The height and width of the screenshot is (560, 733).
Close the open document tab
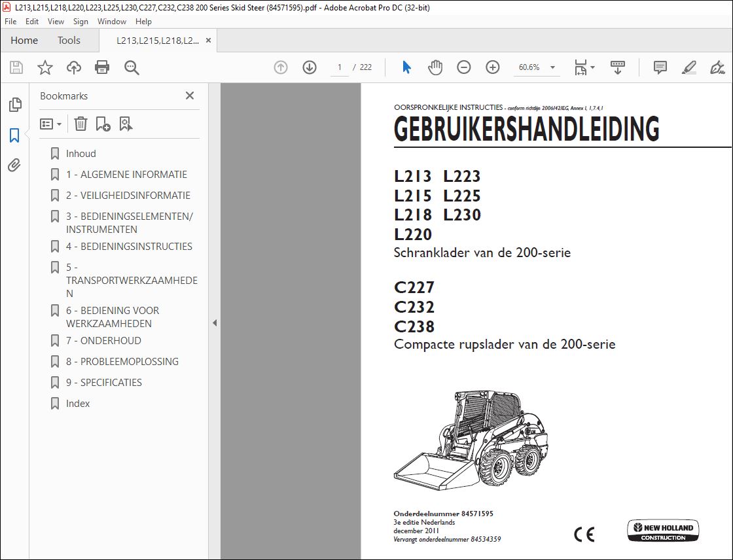[209, 41]
